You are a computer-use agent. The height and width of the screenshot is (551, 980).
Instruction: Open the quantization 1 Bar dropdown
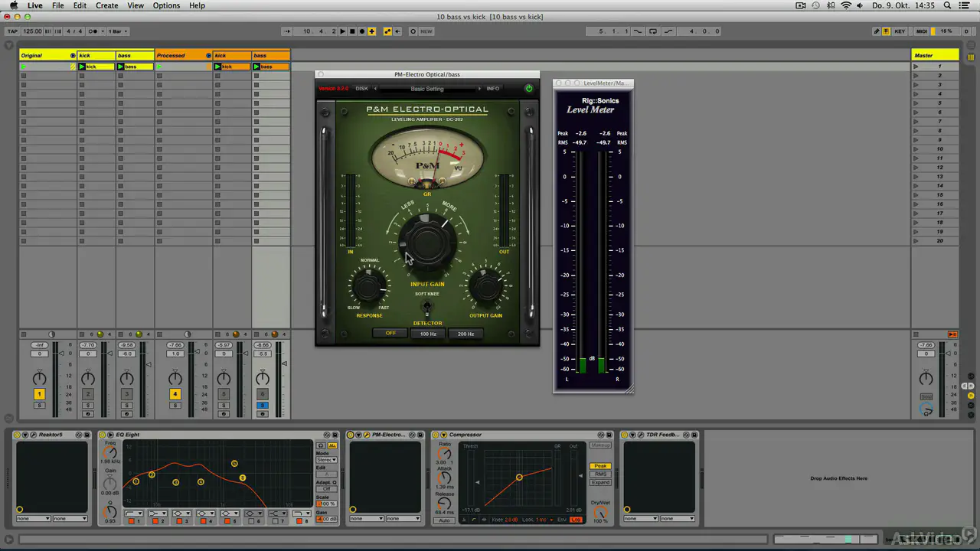(118, 31)
